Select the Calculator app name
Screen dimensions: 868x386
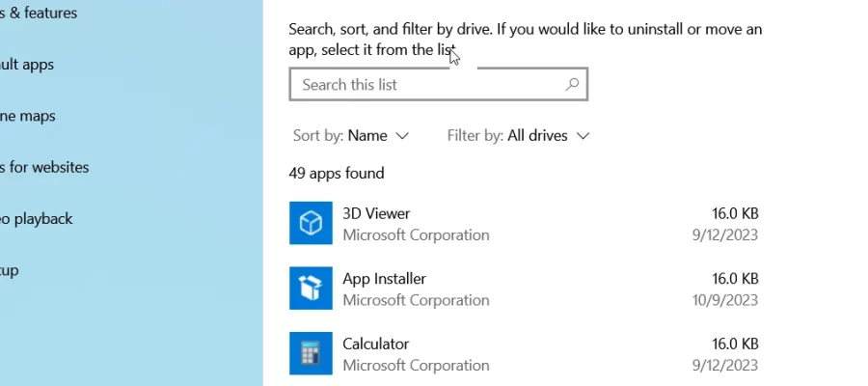[x=375, y=344]
